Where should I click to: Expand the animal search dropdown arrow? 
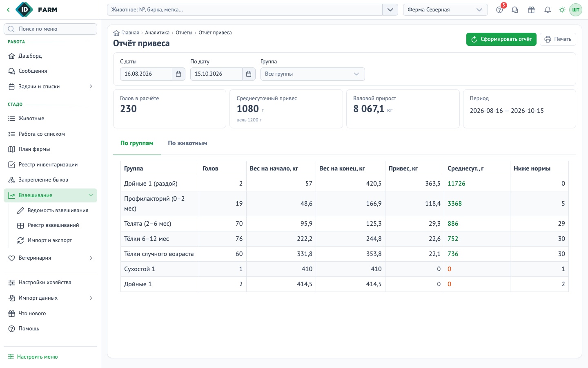pyautogui.click(x=390, y=10)
